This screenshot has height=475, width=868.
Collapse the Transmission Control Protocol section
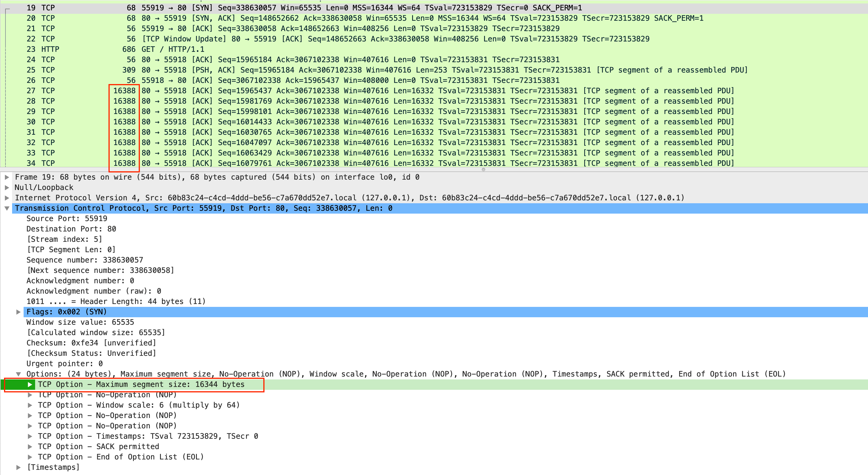7,208
